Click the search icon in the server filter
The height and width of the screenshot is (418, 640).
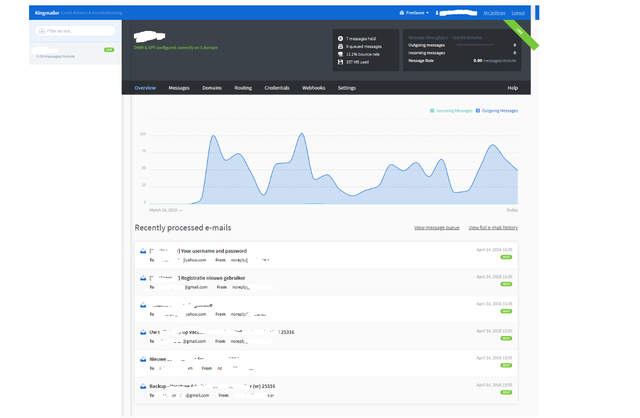click(41, 31)
